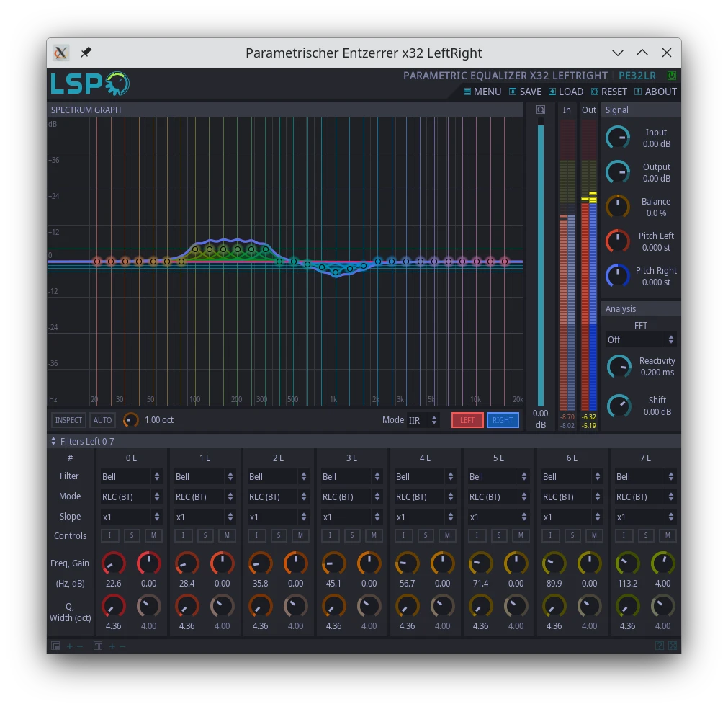This screenshot has height=709, width=728.
Task: Click the green bypass power icon
Action: [672, 76]
